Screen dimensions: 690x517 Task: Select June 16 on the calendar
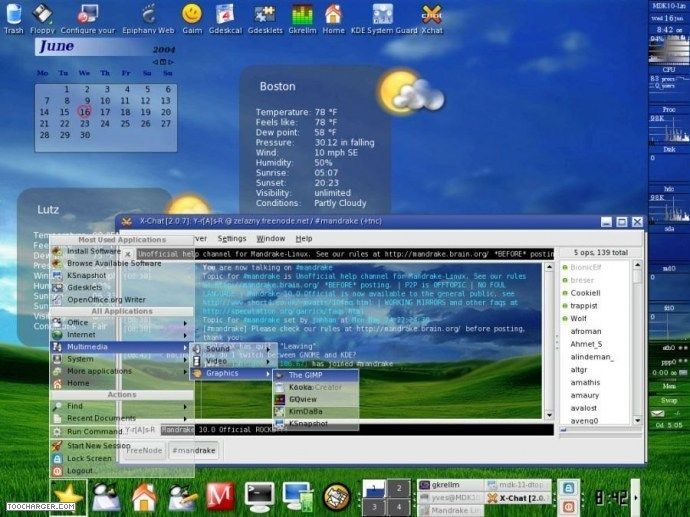tap(84, 112)
